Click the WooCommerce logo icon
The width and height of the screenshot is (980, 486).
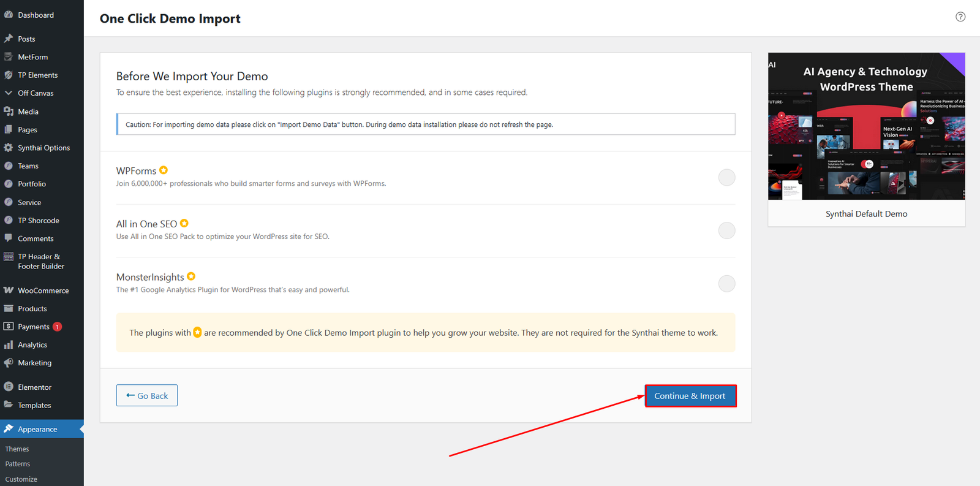point(9,290)
